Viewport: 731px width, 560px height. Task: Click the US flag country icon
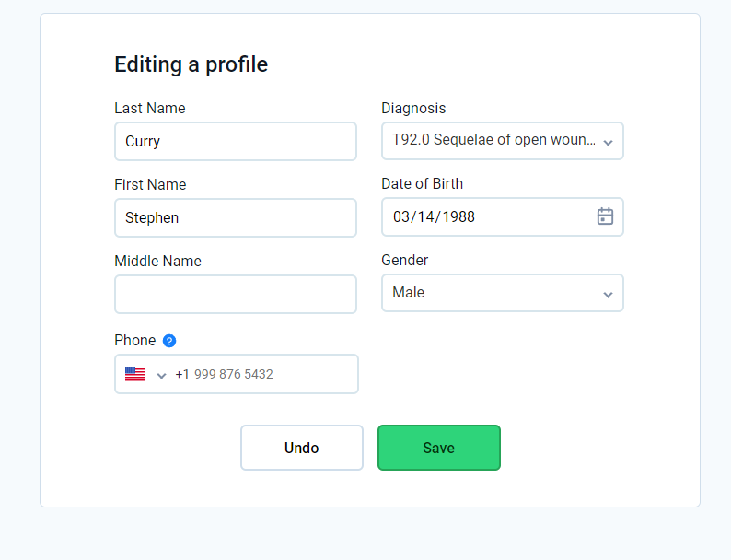pos(135,374)
